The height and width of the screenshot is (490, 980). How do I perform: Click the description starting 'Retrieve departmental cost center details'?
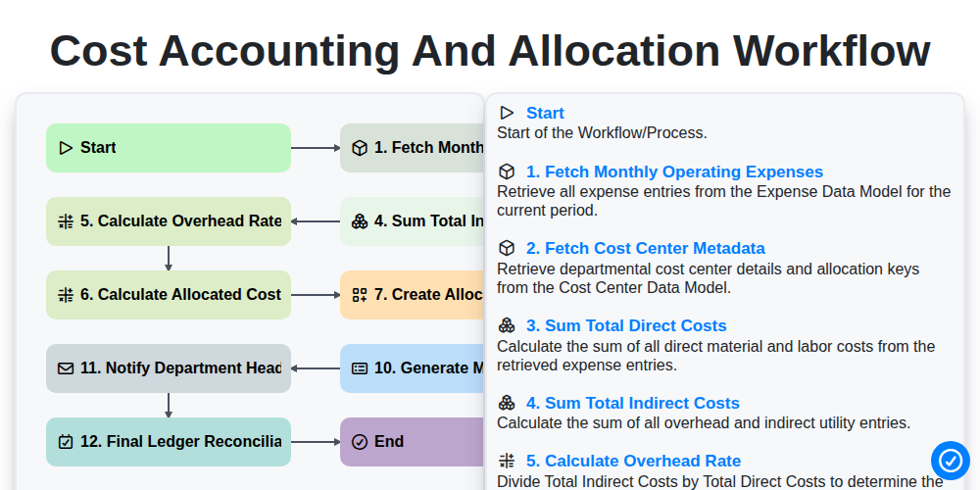pos(709,278)
